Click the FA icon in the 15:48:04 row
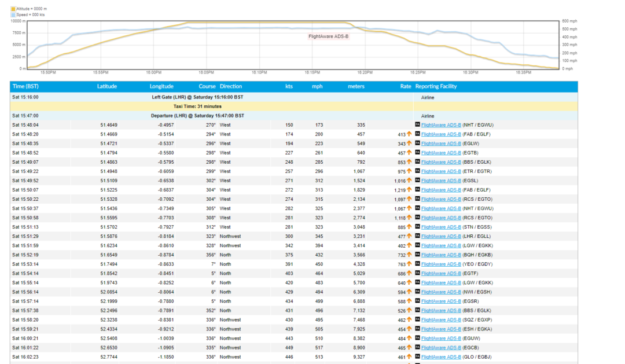 (418, 125)
